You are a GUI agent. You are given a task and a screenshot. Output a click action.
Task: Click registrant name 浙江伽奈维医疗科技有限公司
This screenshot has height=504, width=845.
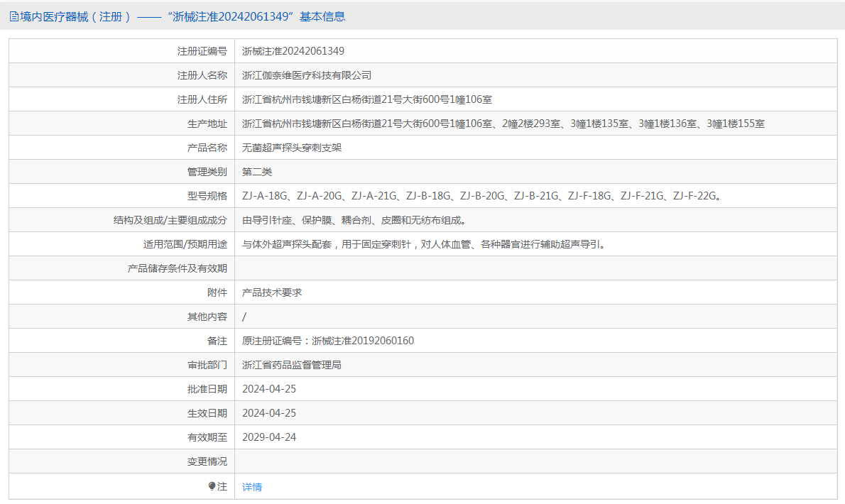pos(307,75)
